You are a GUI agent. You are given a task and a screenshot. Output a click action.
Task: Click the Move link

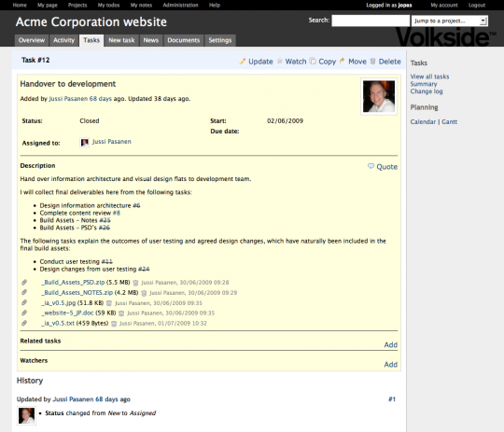pos(357,62)
